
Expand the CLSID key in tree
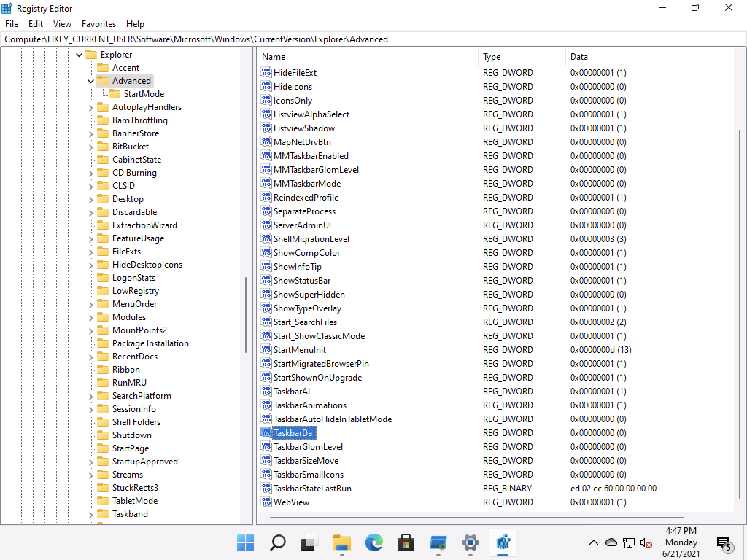(x=91, y=186)
